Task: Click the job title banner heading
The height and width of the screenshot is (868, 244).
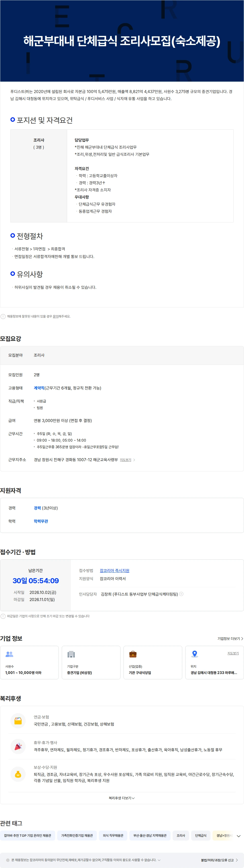Action: pyautogui.click(x=122, y=41)
